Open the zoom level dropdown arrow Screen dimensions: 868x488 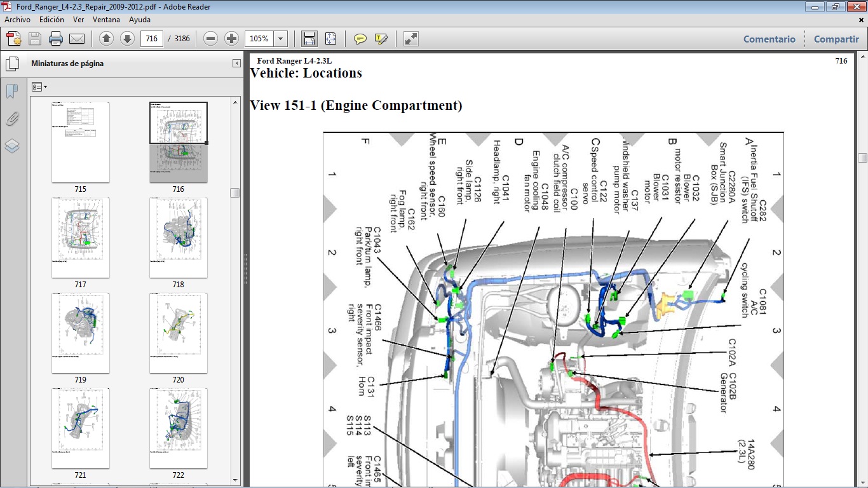(281, 39)
